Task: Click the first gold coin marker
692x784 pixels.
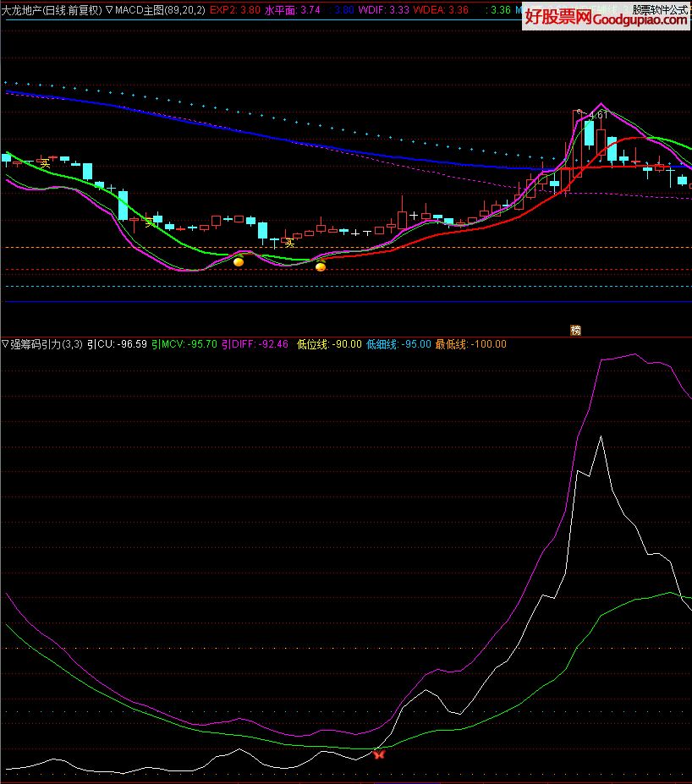Action: [x=239, y=262]
